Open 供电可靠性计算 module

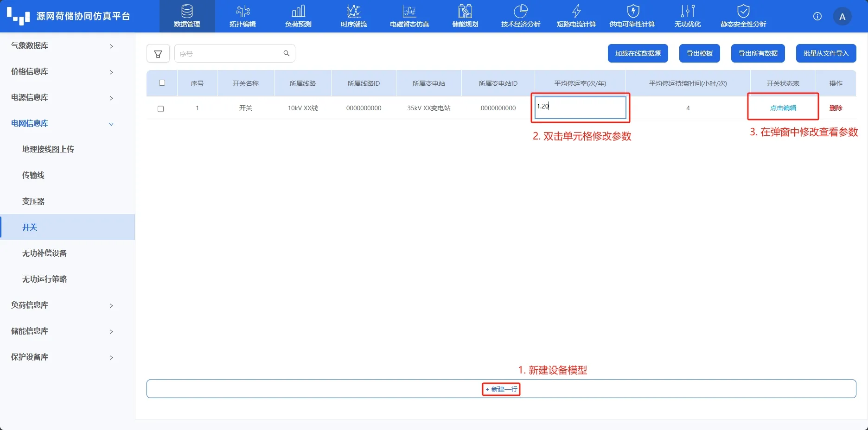click(632, 16)
